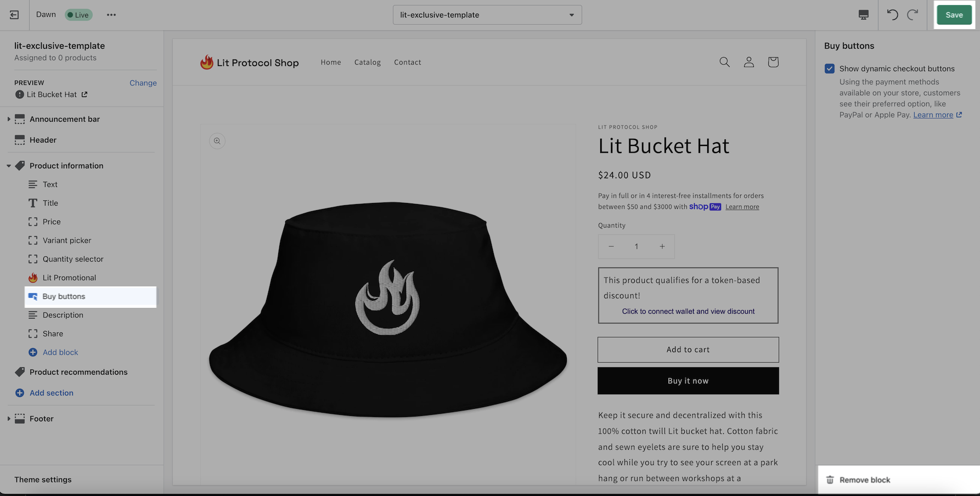This screenshot has width=980, height=496.
Task: Click the Add to cart button
Action: (x=688, y=350)
